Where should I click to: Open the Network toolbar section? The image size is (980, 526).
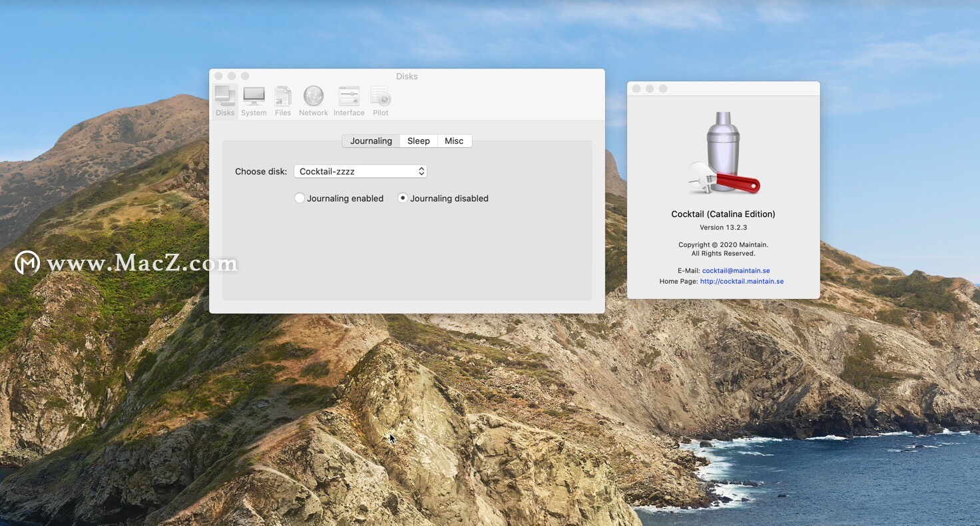tap(313, 101)
